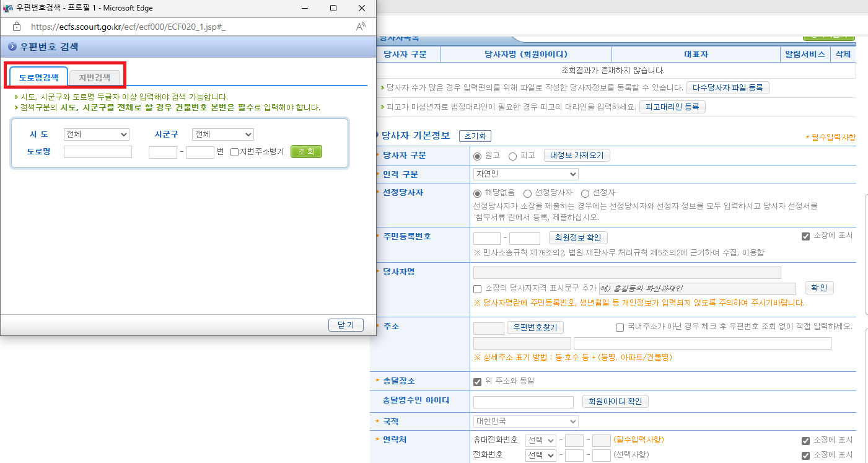Toggle 위 주소와 동일 checkbox
The width and height of the screenshot is (868, 463).
(x=477, y=382)
